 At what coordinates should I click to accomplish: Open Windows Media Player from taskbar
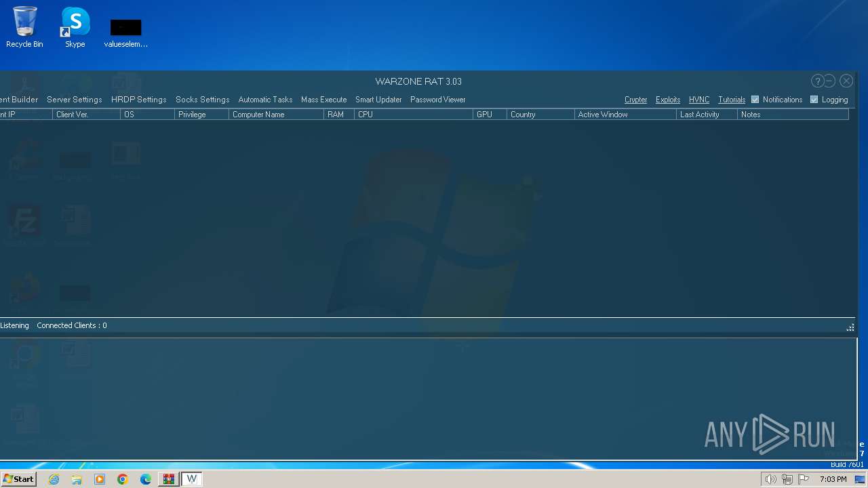pos(100,479)
